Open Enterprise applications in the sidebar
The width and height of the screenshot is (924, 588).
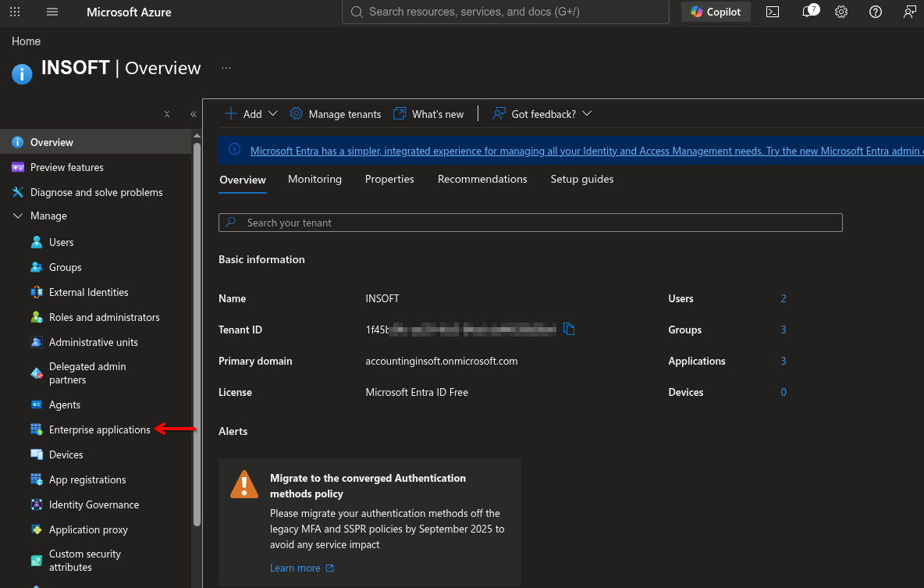tap(100, 430)
